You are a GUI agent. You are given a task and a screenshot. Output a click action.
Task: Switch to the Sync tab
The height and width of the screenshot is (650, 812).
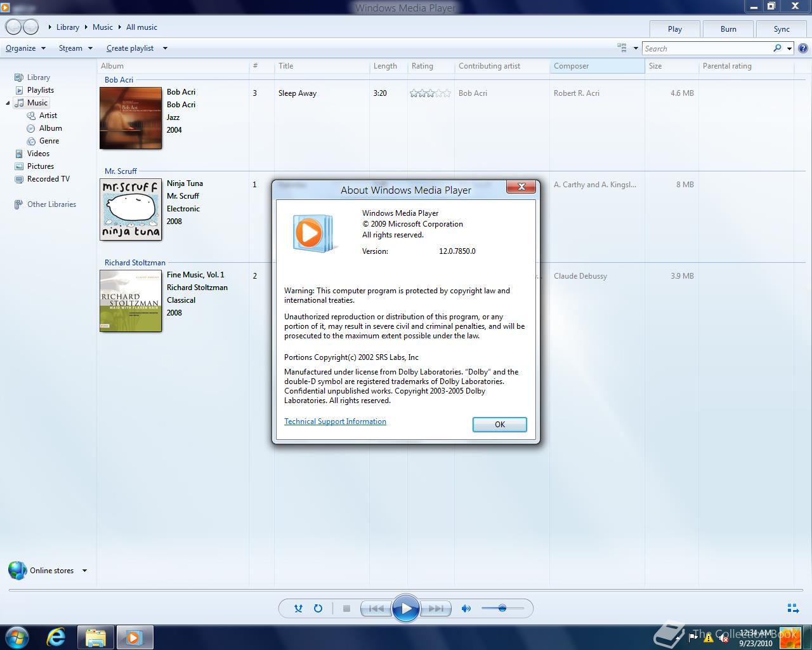782,29
